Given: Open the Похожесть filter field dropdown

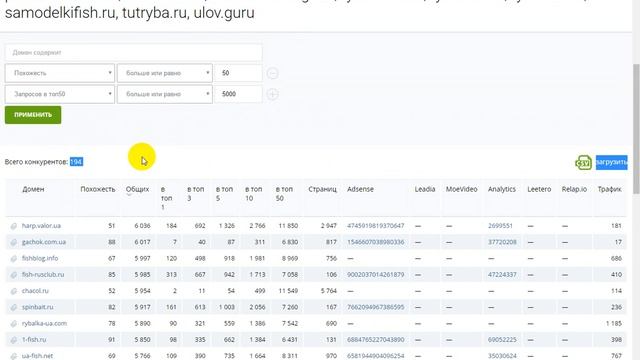Looking at the screenshot, I should click(x=60, y=73).
